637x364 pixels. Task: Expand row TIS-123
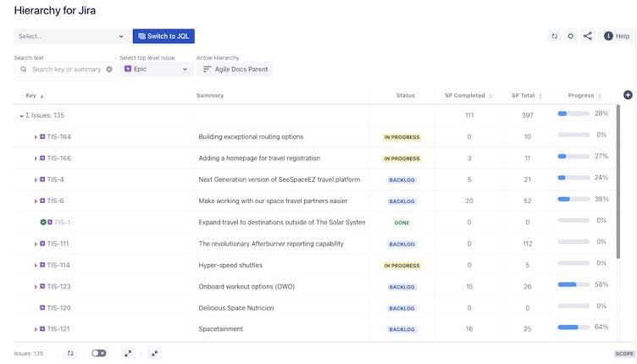click(x=36, y=287)
